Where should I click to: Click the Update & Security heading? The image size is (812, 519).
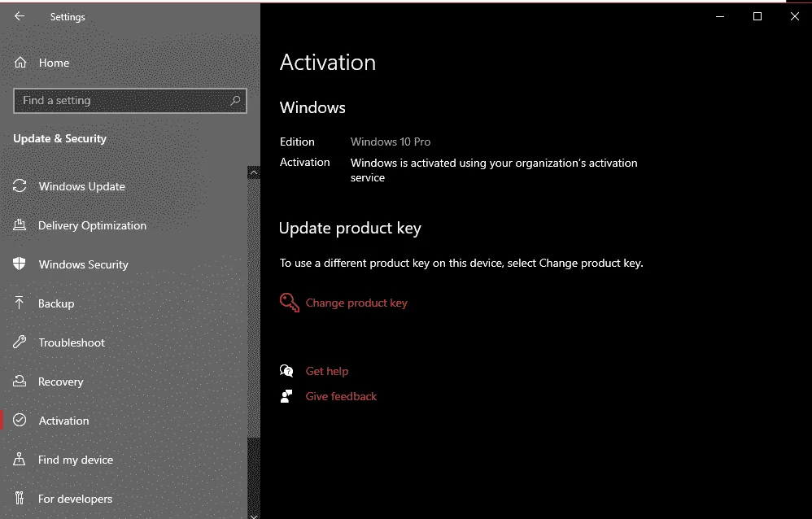pos(59,139)
